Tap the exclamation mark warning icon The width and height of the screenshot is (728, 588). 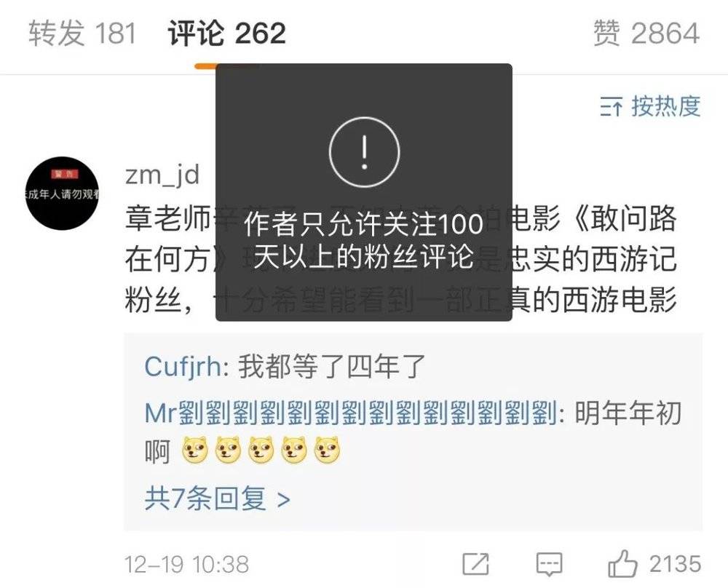point(365,152)
